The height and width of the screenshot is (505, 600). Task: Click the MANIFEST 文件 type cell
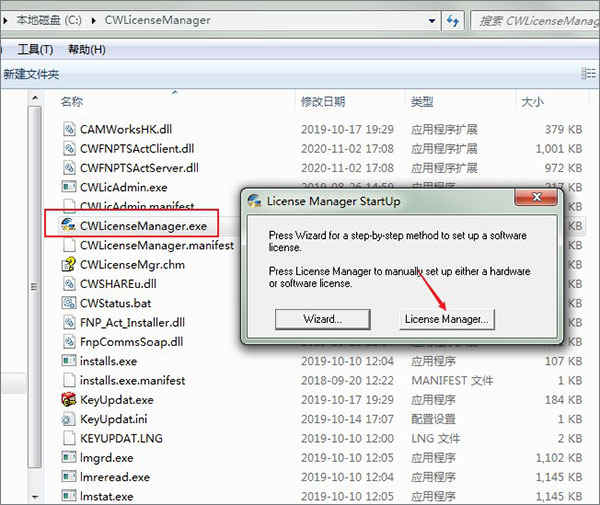pos(452,381)
